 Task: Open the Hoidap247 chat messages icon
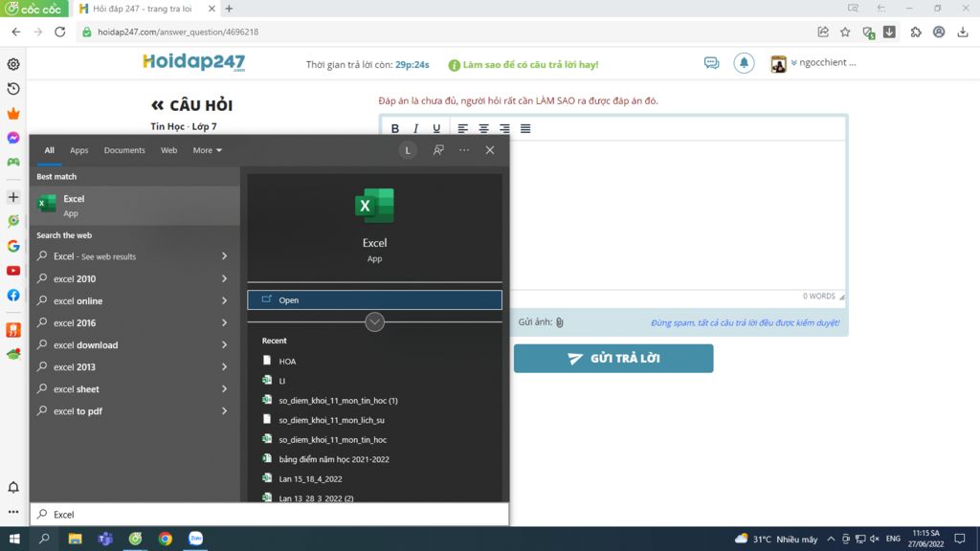711,63
